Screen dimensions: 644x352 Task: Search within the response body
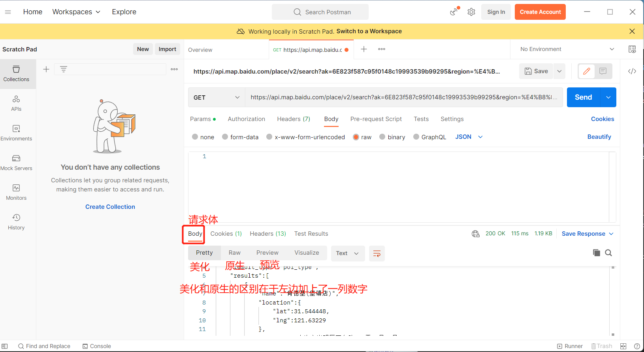(608, 253)
